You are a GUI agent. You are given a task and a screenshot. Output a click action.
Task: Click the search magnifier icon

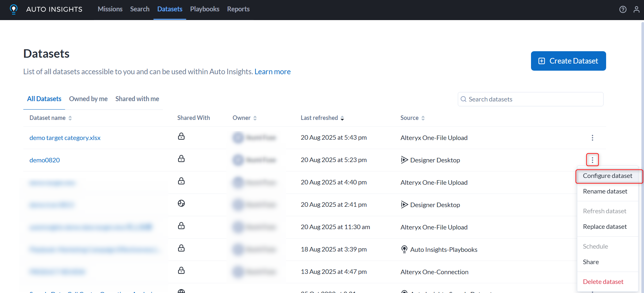click(464, 99)
